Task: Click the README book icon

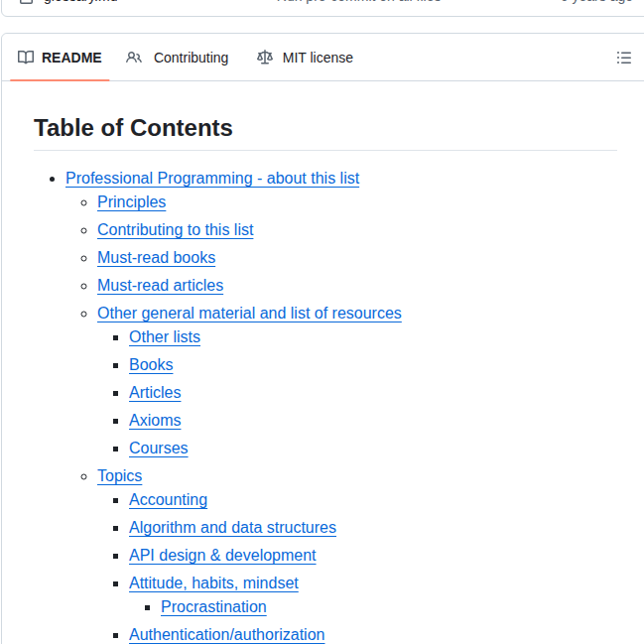Action: (x=26, y=58)
